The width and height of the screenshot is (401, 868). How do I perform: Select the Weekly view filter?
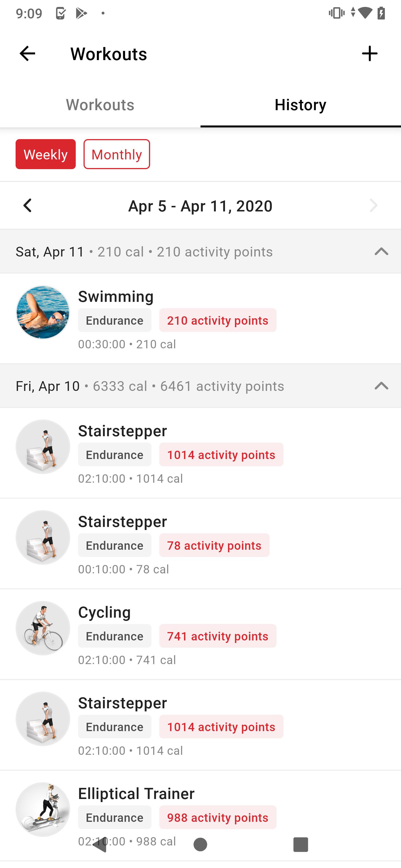click(45, 154)
